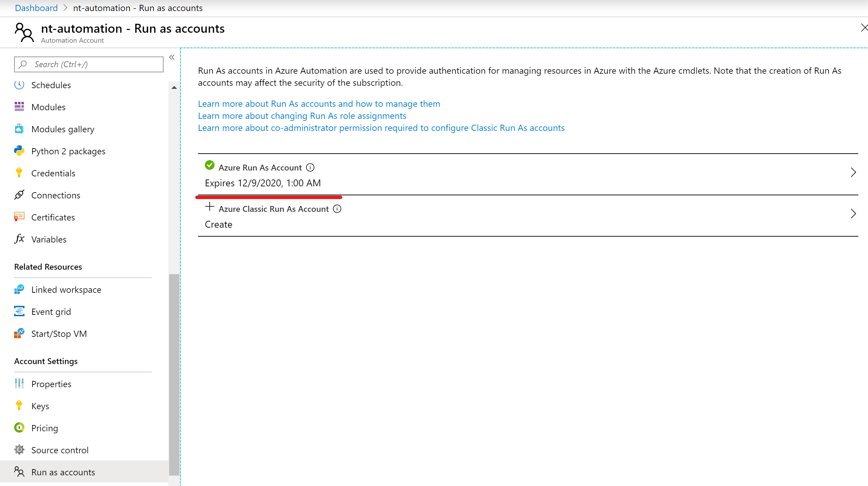This screenshot has height=486, width=868.
Task: Click the Azure Classic Run As Account label
Action: 274,209
